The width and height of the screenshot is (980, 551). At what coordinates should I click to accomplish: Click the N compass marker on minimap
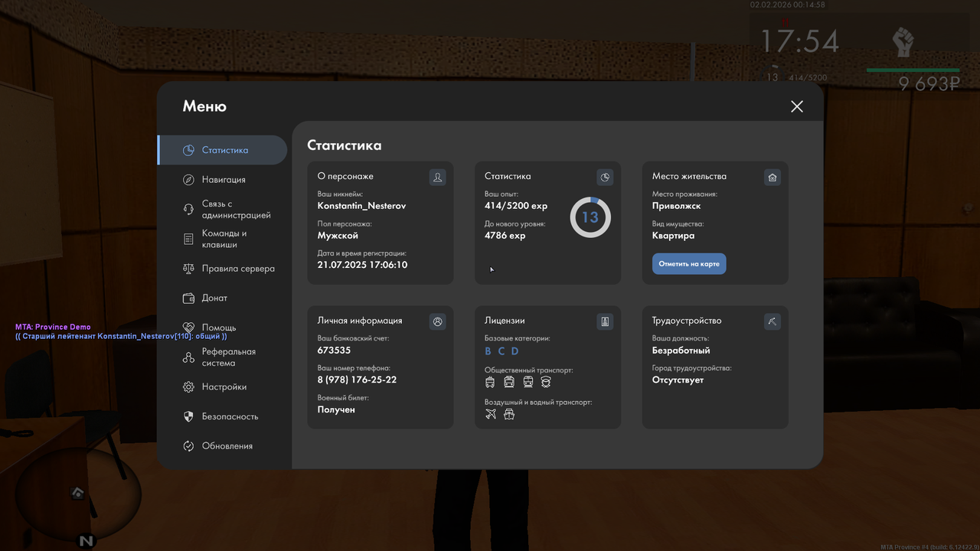point(87,541)
